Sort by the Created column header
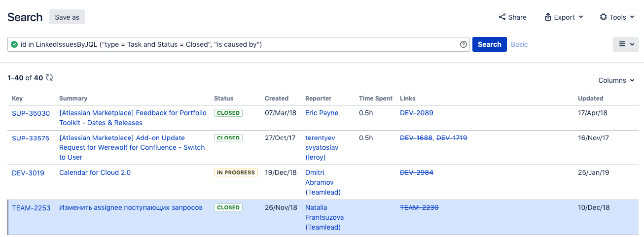 [x=276, y=98]
